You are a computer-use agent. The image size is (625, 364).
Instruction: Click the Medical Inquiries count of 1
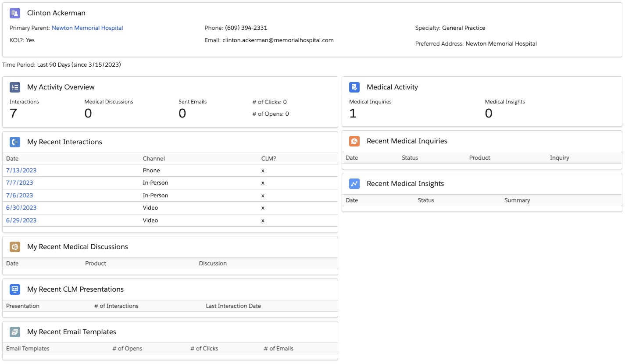tap(353, 114)
